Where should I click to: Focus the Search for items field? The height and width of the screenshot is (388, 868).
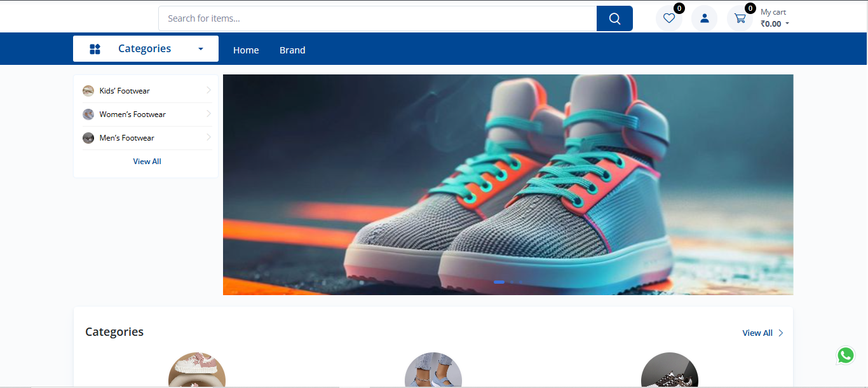tap(377, 18)
